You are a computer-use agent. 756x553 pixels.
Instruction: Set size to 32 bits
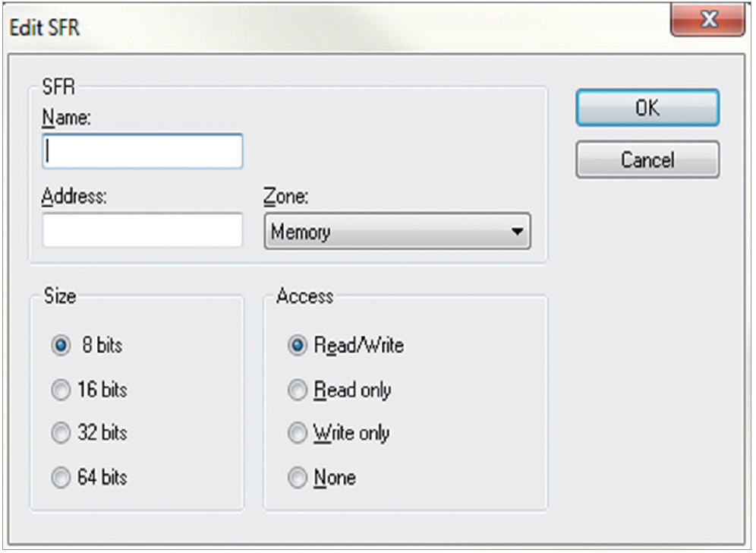(60, 434)
